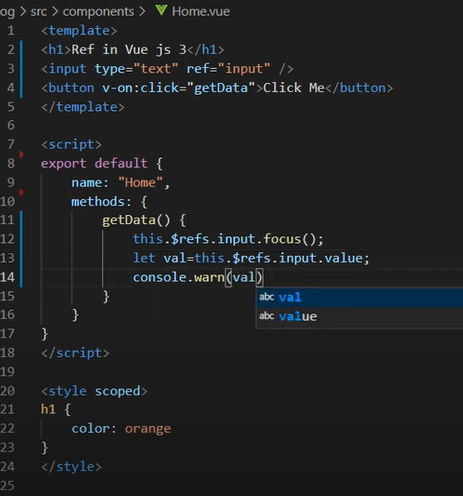The height and width of the screenshot is (496, 463).
Task: Click the 'orange' color value
Action: pos(148,429)
